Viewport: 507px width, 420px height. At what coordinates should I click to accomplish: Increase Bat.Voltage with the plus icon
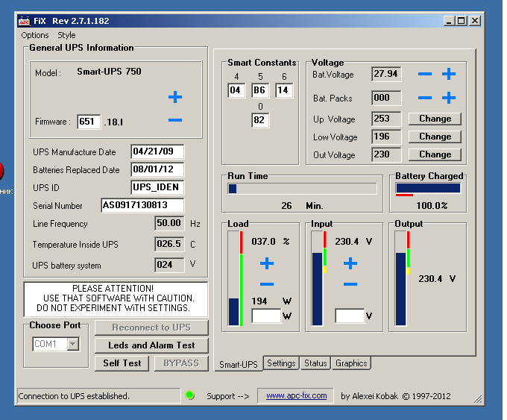pos(449,74)
